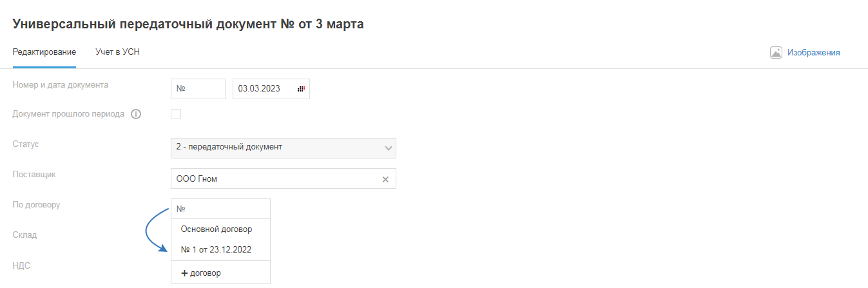
Task: Open the status field '2 - передаточный документ'
Action: click(277, 148)
